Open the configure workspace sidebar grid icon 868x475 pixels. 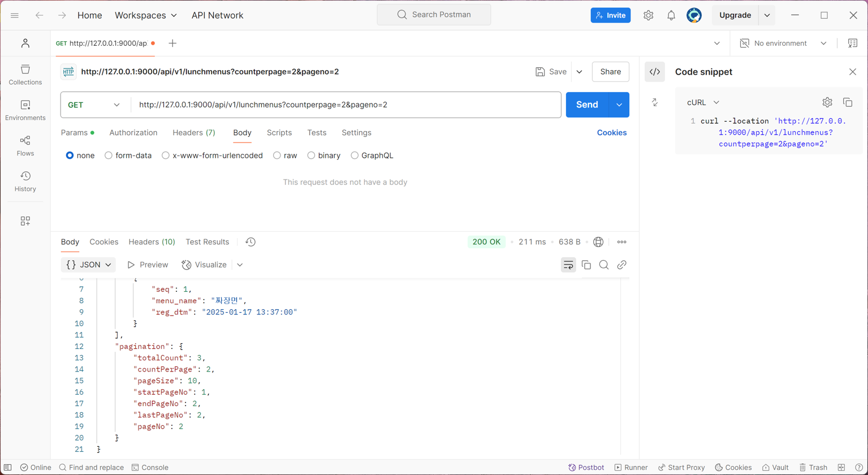pyautogui.click(x=25, y=221)
